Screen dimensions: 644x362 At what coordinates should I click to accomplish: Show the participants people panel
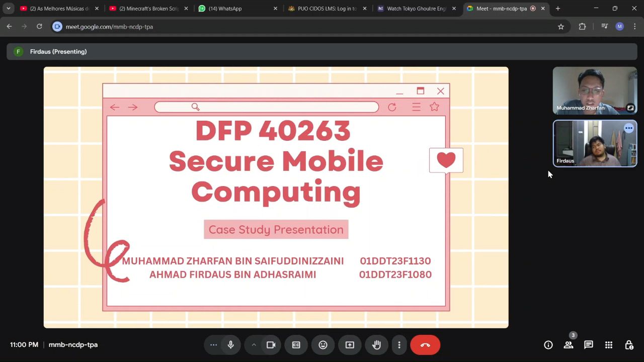pos(569,345)
